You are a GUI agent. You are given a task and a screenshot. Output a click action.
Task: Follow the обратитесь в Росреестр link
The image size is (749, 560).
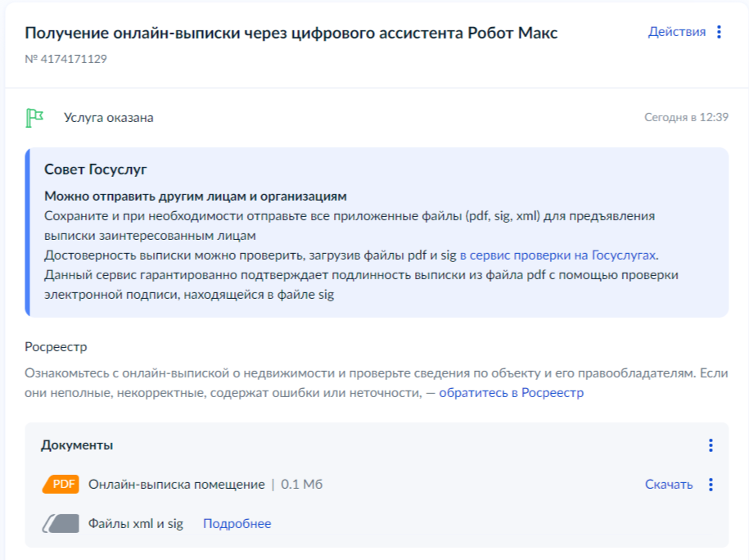coord(511,393)
